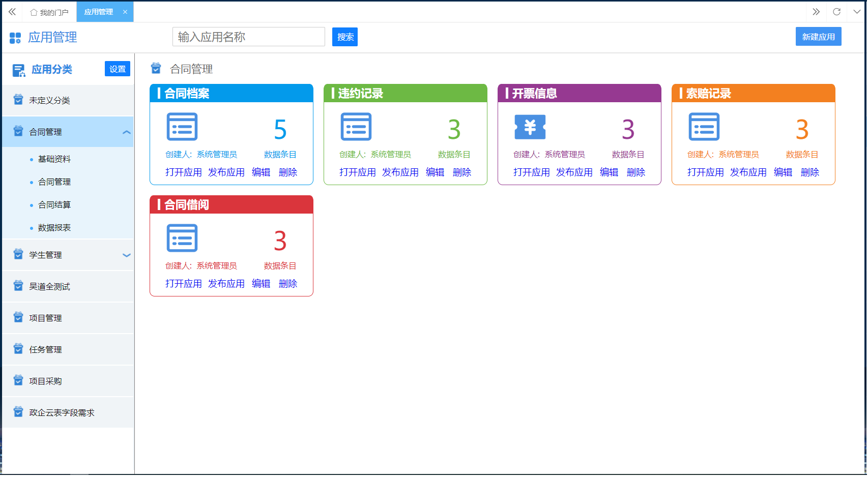Click the 违约记录 card icon

(x=356, y=127)
